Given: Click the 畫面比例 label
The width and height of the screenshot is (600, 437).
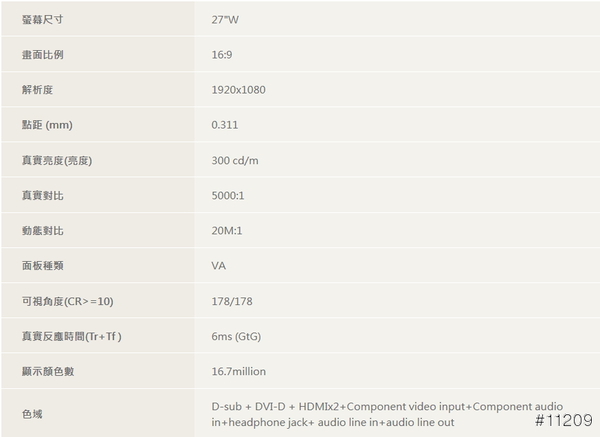Looking at the screenshot, I should (41, 55).
